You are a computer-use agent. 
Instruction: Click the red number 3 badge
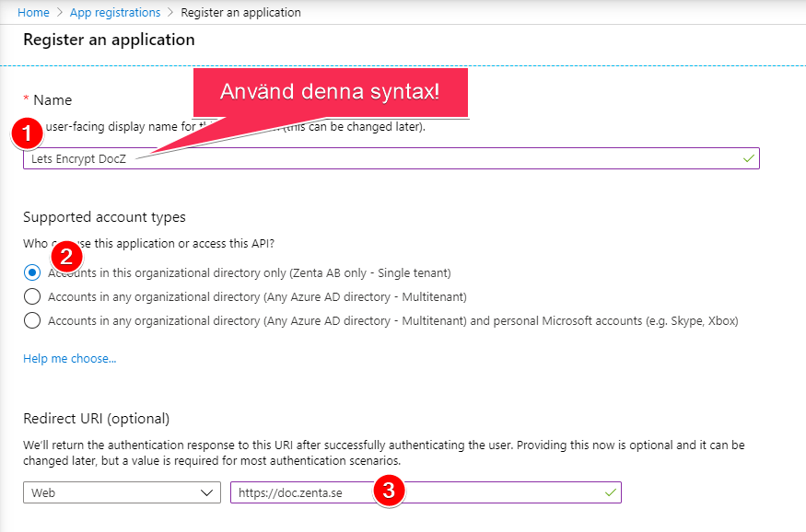pyautogui.click(x=389, y=491)
